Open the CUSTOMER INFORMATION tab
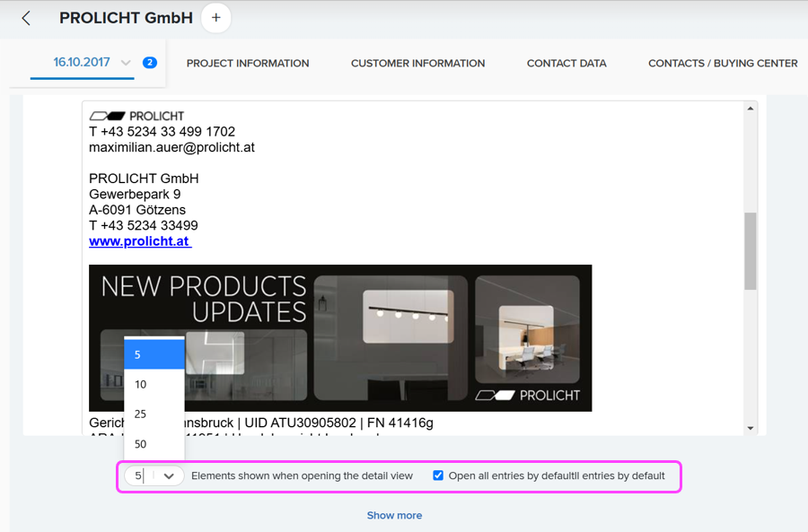 coord(417,64)
